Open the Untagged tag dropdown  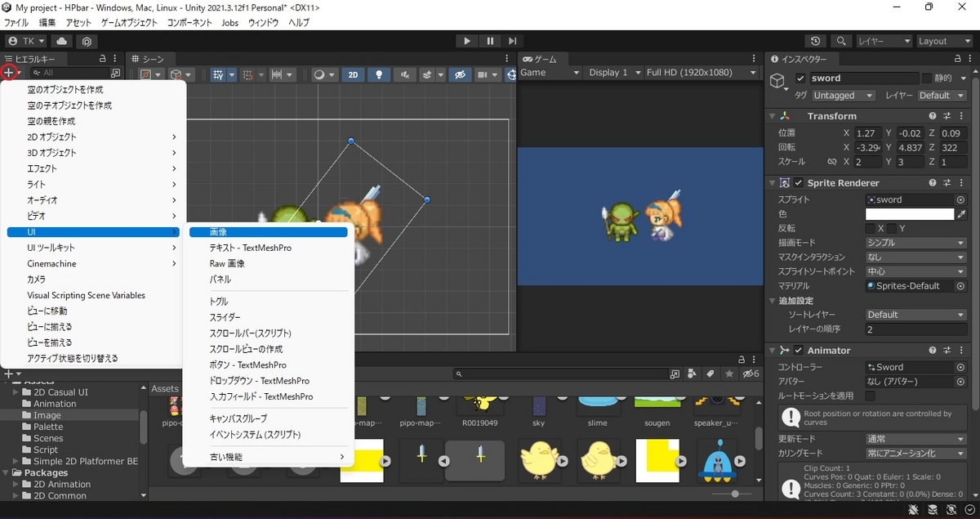coord(843,95)
